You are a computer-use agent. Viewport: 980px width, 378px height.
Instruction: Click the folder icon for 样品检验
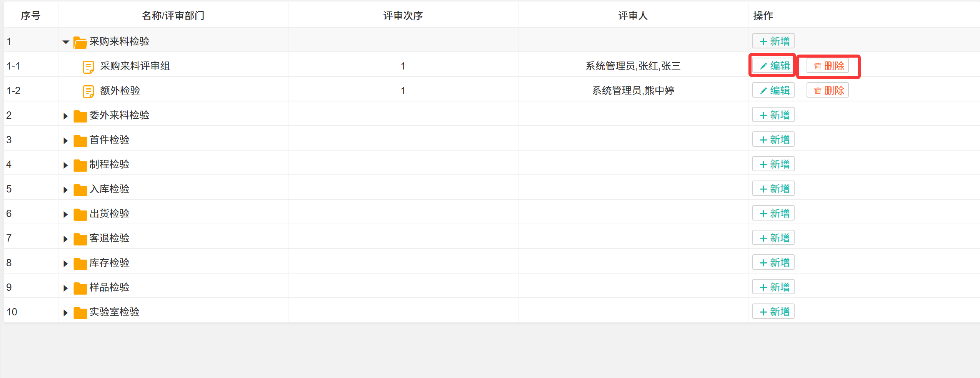click(80, 288)
